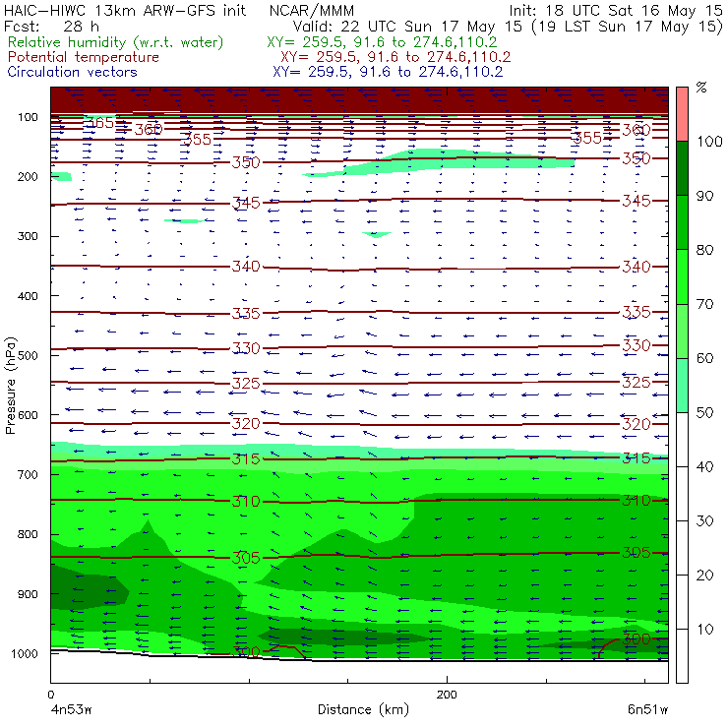Click the white 40–50% colorbar segment
The width and height of the screenshot is (728, 728).
(x=682, y=439)
